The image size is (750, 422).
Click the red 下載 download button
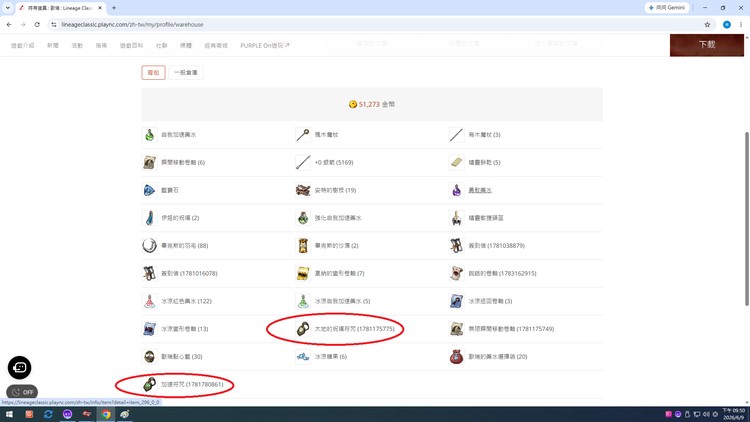706,44
